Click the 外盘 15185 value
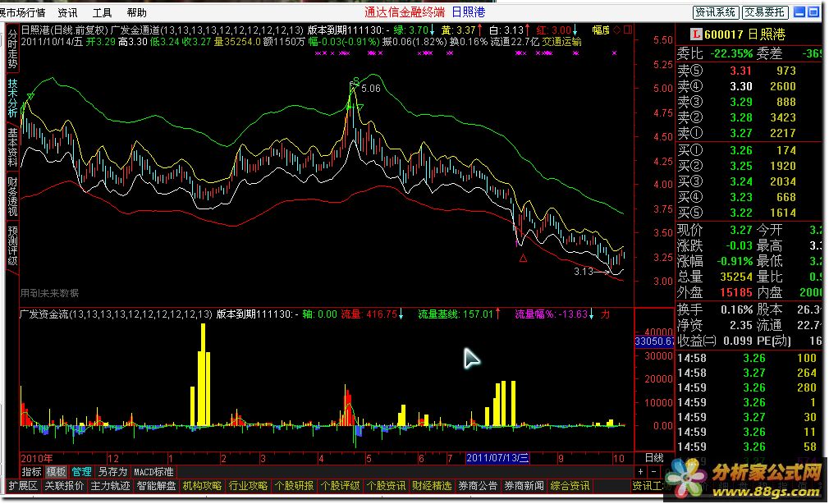The height and width of the screenshot is (504, 829). point(736,292)
